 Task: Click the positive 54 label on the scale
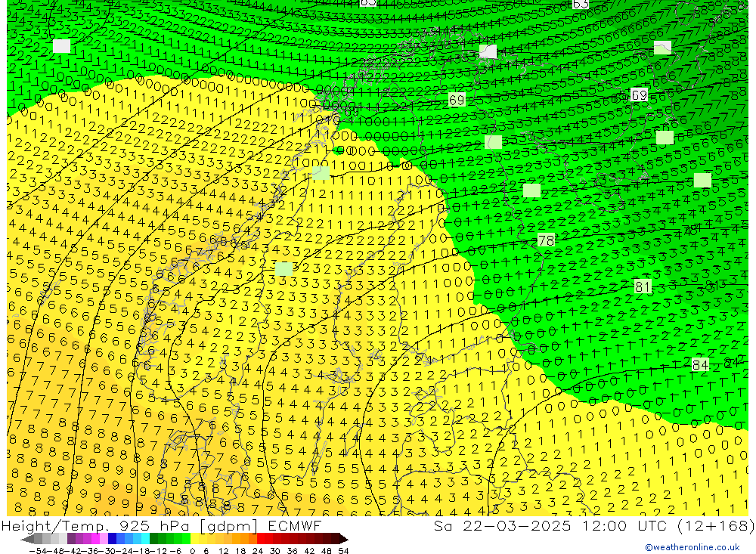tap(343, 551)
